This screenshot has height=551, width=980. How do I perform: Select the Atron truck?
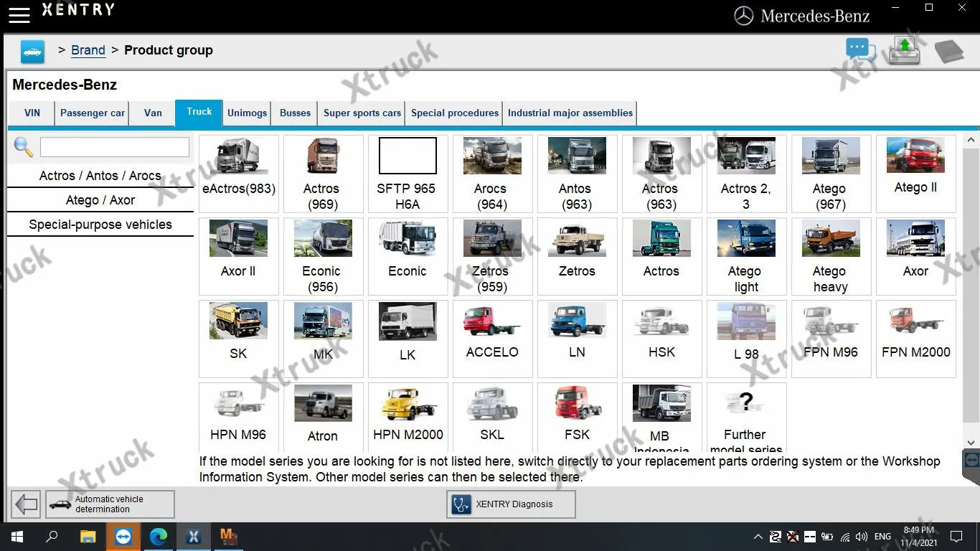[324, 417]
